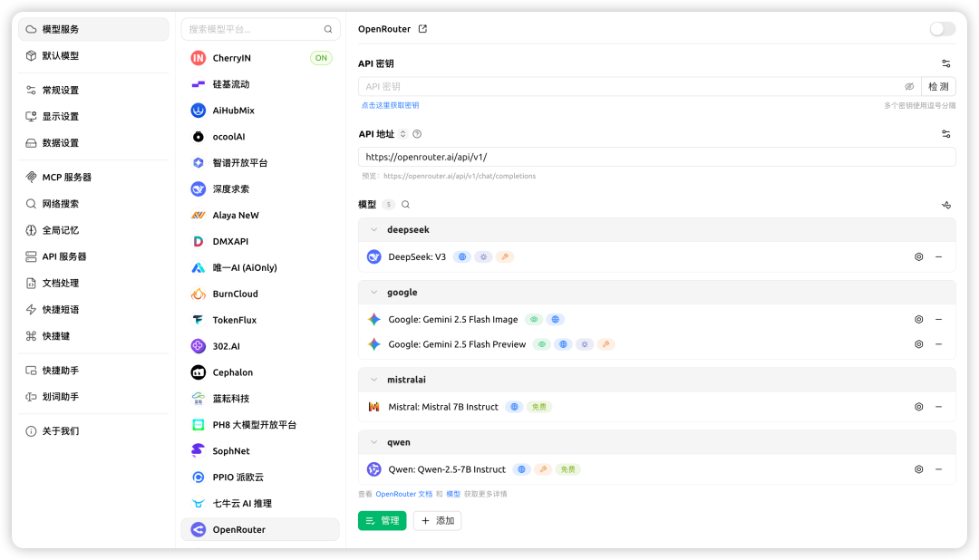
Task: Select 硅基流动 provider in list
Action: point(260,84)
